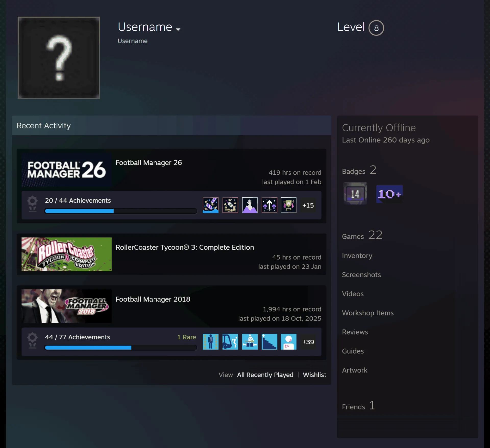Open the Inventory link
Image resolution: width=490 pixels, height=448 pixels.
coord(357,256)
